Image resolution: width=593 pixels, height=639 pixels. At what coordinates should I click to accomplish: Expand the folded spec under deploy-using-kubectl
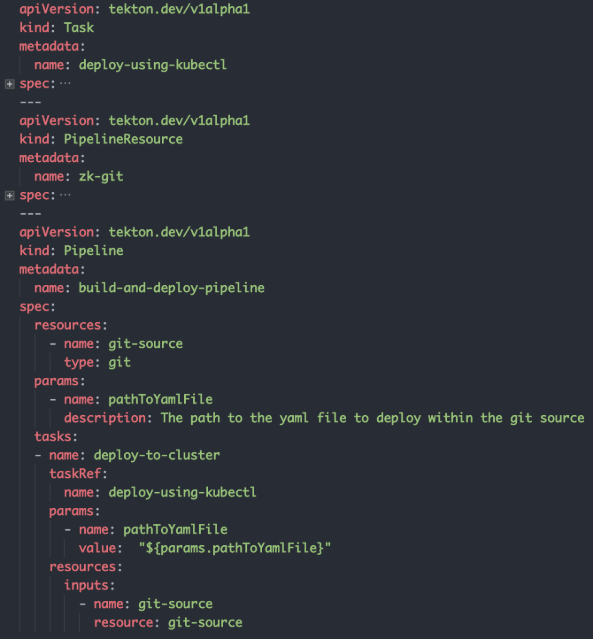10,84
